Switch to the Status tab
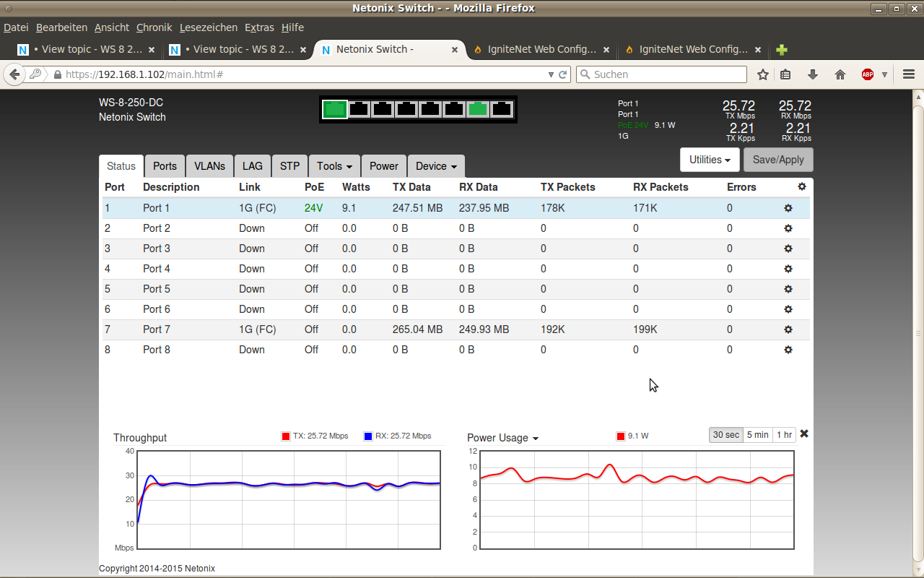The width and height of the screenshot is (924, 578). (121, 166)
